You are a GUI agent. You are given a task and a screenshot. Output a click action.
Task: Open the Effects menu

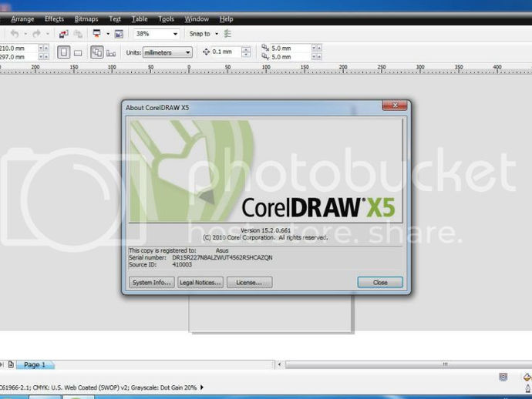pyautogui.click(x=54, y=19)
